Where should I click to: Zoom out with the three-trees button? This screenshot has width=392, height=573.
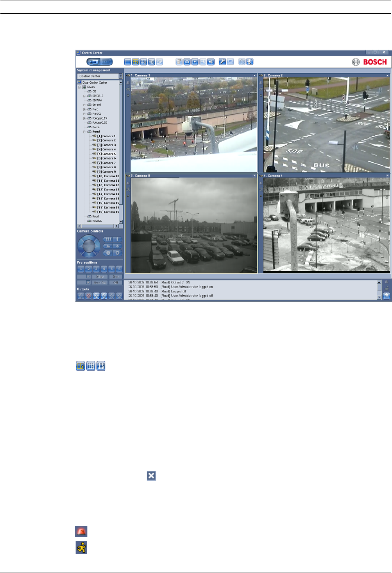click(x=108, y=239)
